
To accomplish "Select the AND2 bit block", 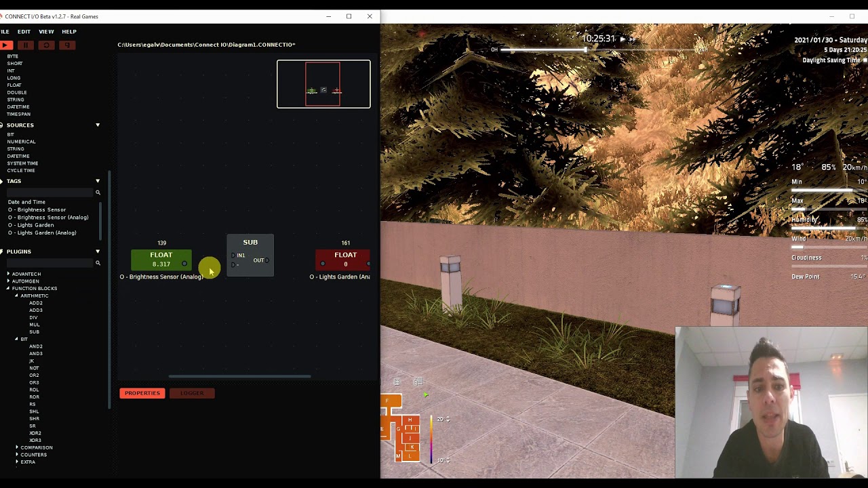I will (35, 346).
